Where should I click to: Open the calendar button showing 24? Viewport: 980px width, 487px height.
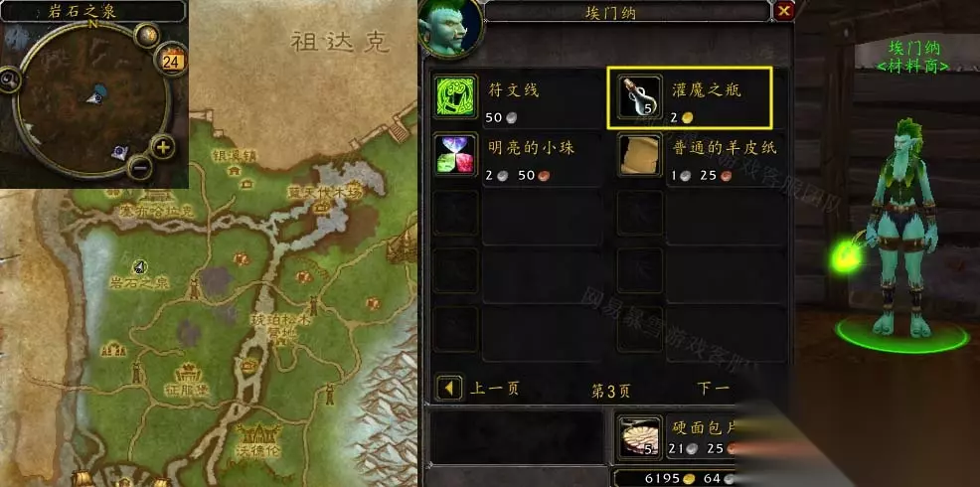click(171, 61)
